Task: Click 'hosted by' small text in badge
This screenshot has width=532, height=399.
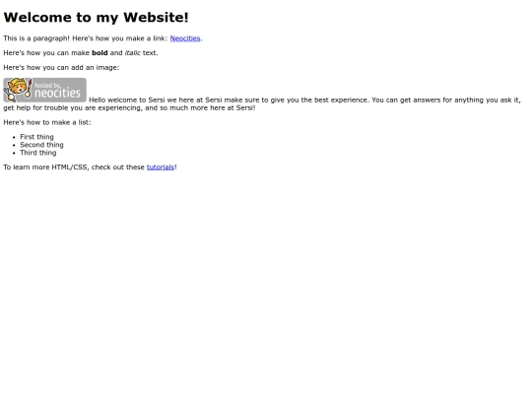Action: 48,85
